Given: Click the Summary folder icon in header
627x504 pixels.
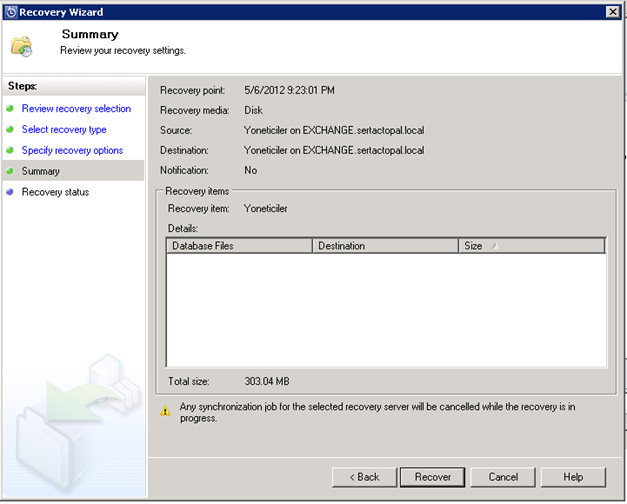Looking at the screenshot, I should [22, 45].
